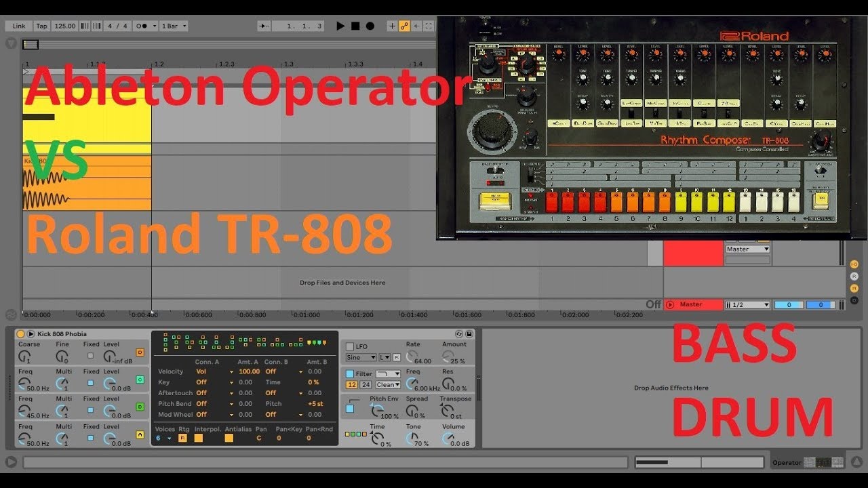Tap the Tap tempo button
This screenshot has width=868, height=488.
tap(42, 26)
